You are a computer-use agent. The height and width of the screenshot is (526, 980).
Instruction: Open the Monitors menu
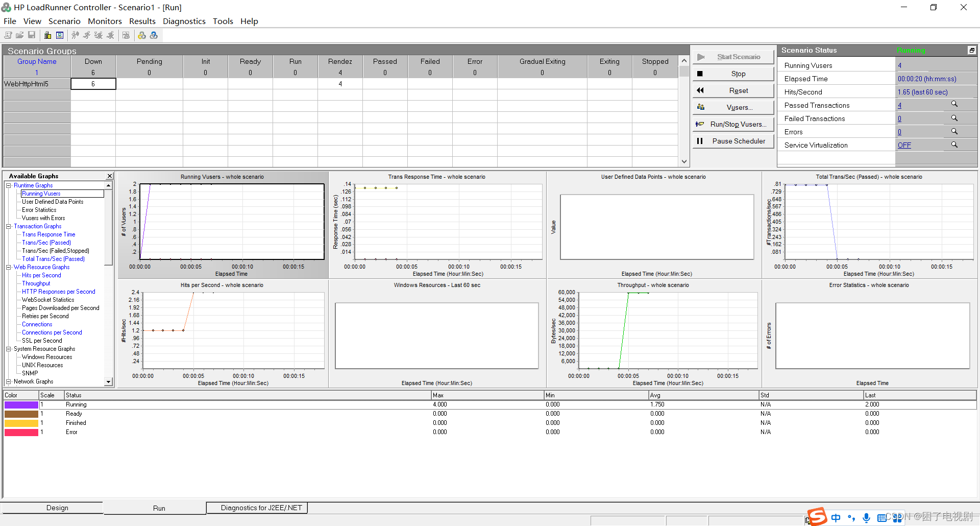pos(105,21)
